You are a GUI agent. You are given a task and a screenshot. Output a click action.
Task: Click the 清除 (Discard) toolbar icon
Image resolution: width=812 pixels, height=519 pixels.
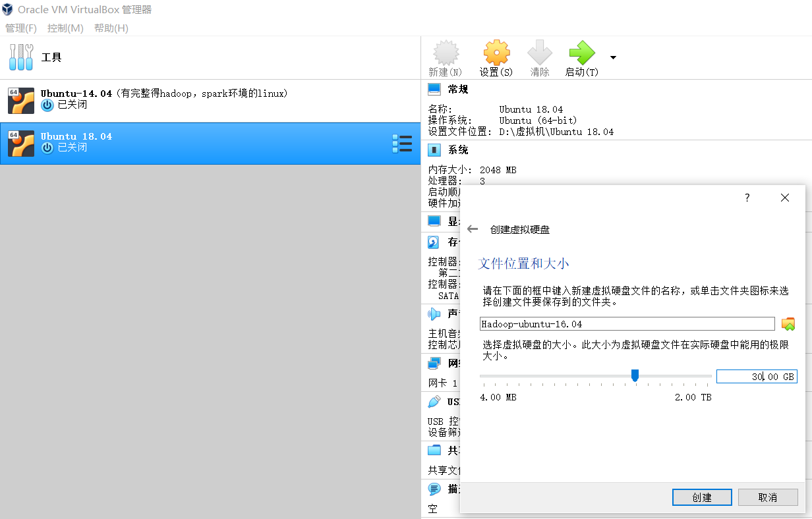[x=540, y=53]
